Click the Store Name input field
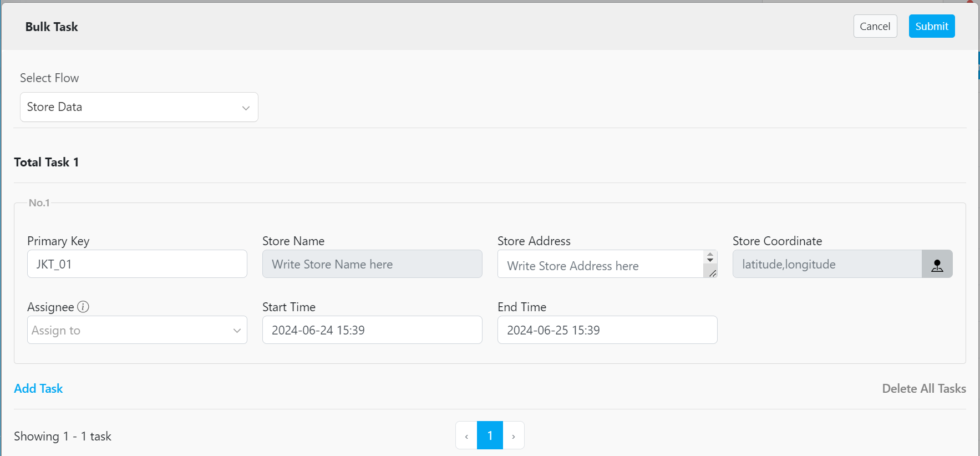The width and height of the screenshot is (980, 456). click(372, 264)
